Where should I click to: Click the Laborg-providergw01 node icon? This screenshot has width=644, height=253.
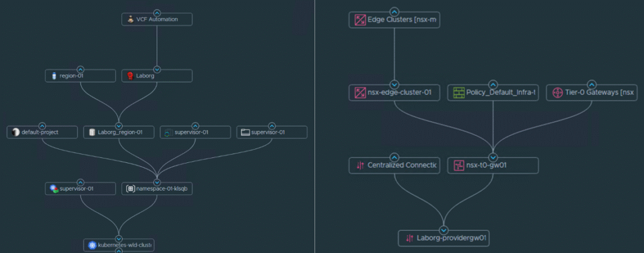pyautogui.click(x=409, y=239)
